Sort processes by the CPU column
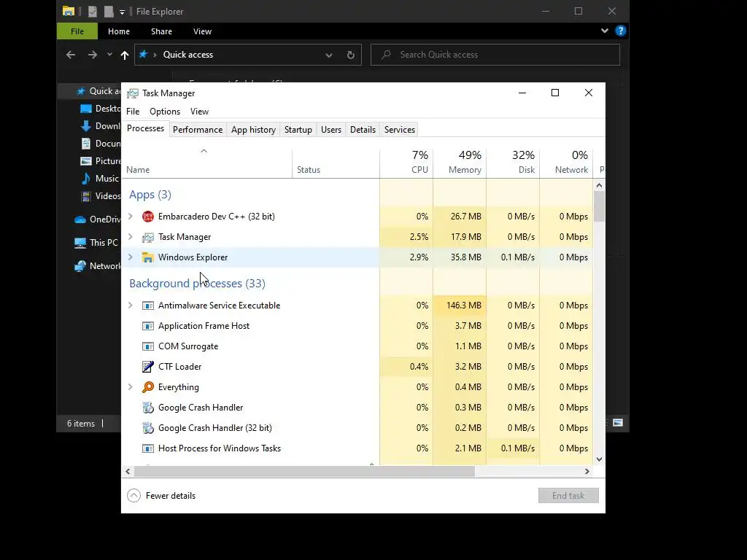The height and width of the screenshot is (560, 747). [x=406, y=163]
